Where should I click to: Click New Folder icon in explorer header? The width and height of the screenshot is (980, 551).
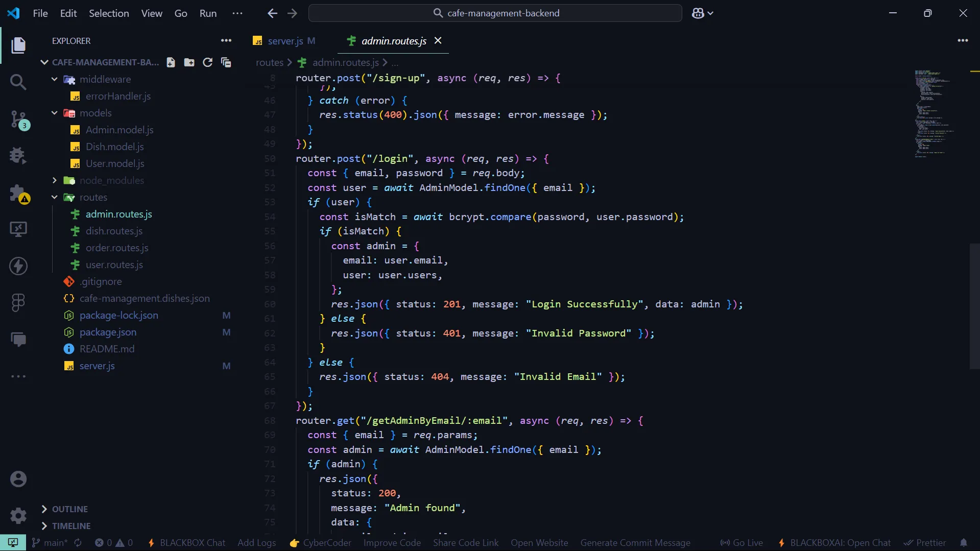click(x=189, y=62)
